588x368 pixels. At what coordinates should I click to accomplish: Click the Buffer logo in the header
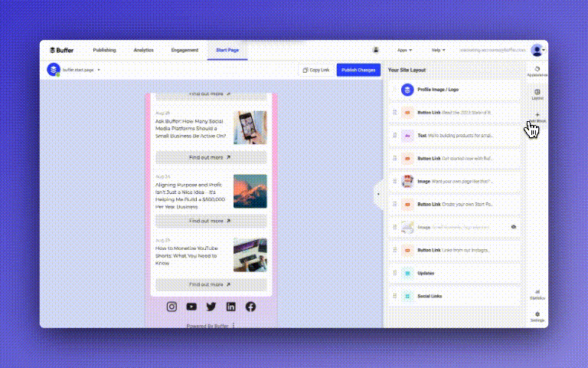click(x=61, y=51)
